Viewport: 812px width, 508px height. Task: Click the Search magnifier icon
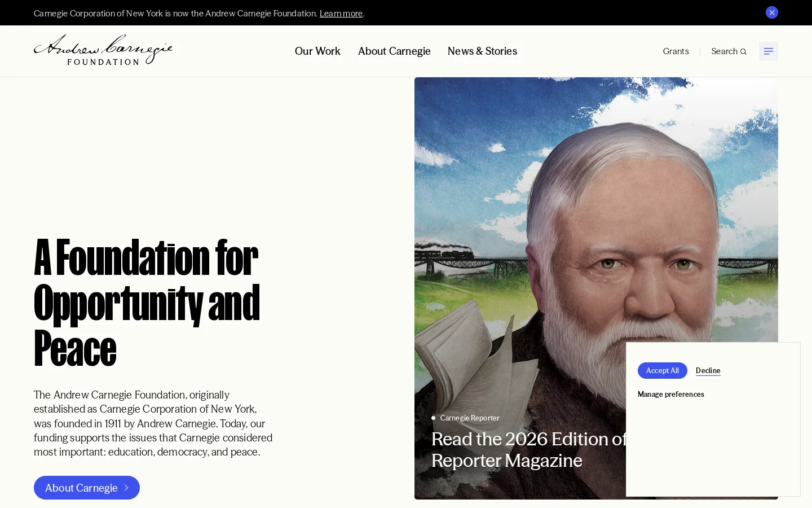743,52
